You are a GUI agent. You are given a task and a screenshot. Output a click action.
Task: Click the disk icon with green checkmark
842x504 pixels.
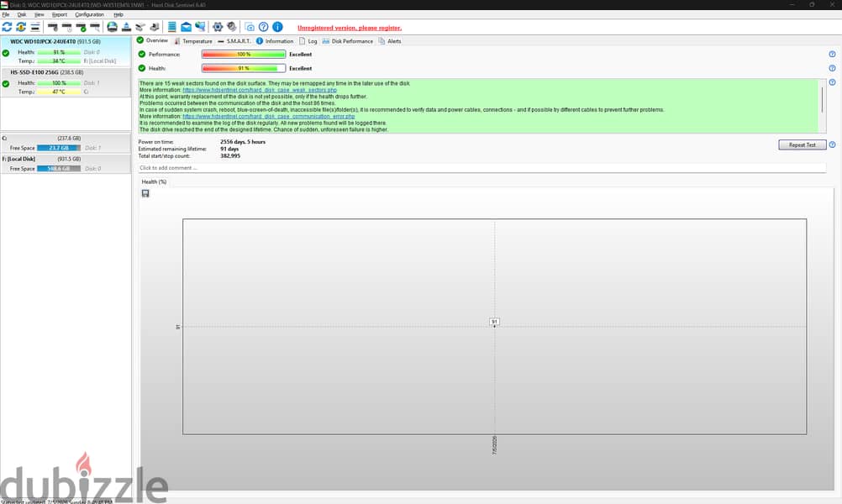81,27
